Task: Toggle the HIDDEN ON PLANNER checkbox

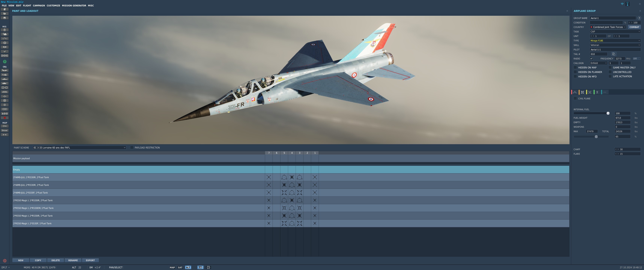Action: pyautogui.click(x=575, y=72)
